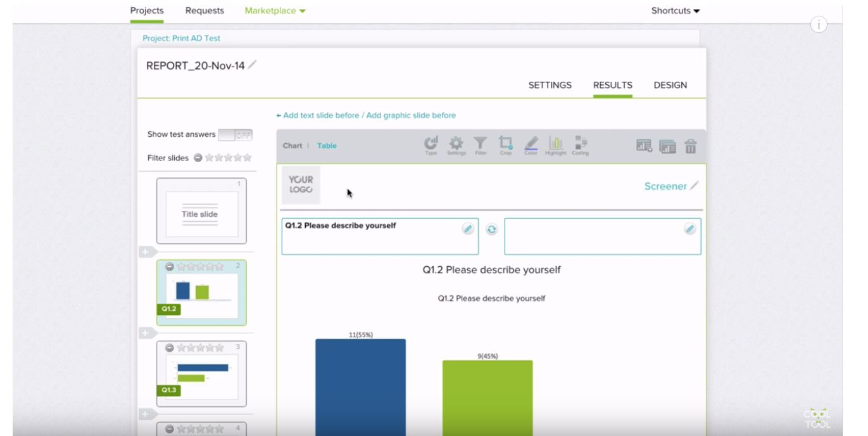
Task: Clear rating on slide 4 minus icon
Action: (170, 429)
